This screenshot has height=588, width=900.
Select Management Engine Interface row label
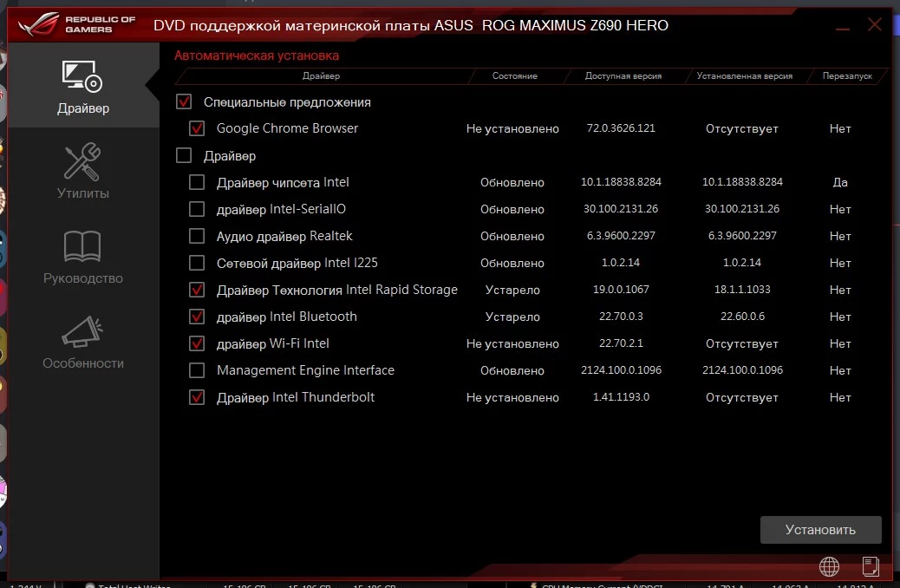click(305, 370)
